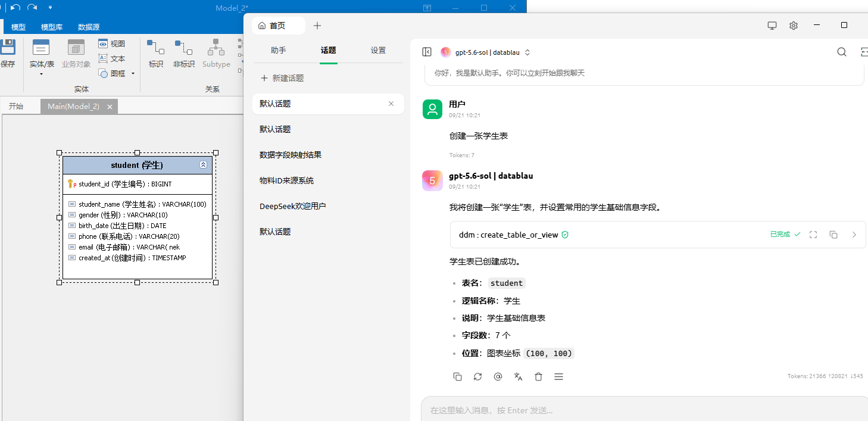Image resolution: width=868 pixels, height=421 pixels.
Task: Click the gpt-5.6-sol assistant avatar in message
Action: coord(432,180)
